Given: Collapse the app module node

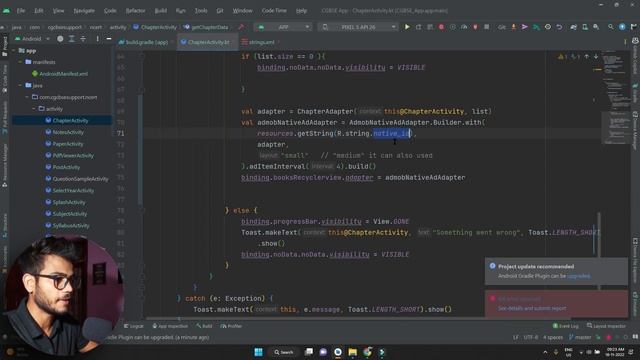Looking at the screenshot, I should point(14,51).
